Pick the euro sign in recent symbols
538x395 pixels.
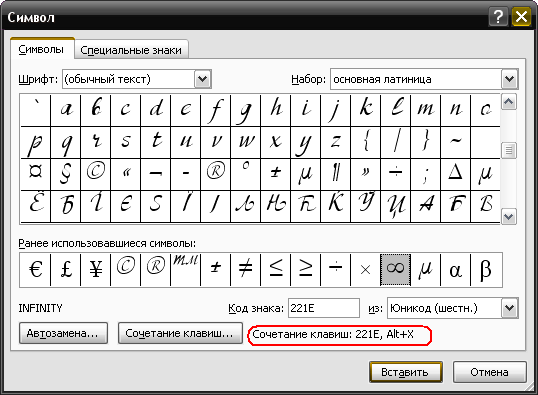click(x=35, y=270)
